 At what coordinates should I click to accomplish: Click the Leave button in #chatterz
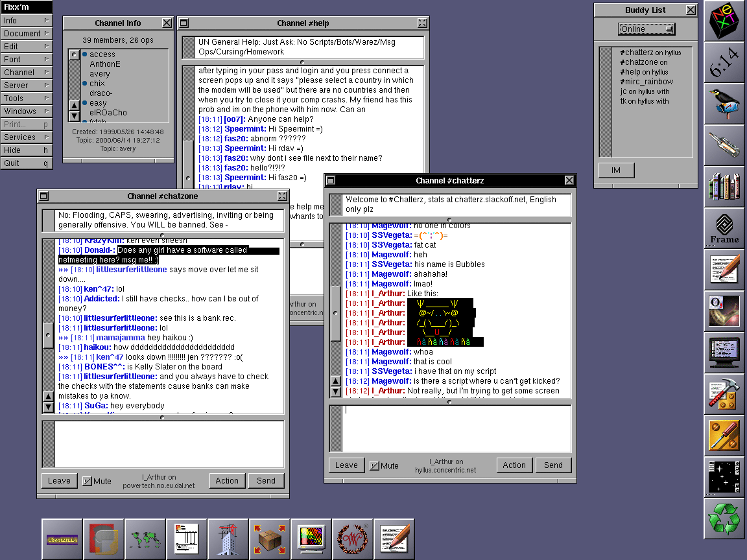pyautogui.click(x=346, y=465)
